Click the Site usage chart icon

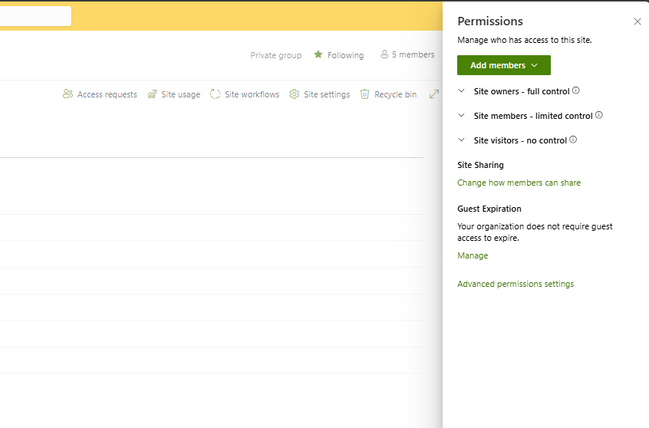pyautogui.click(x=152, y=94)
